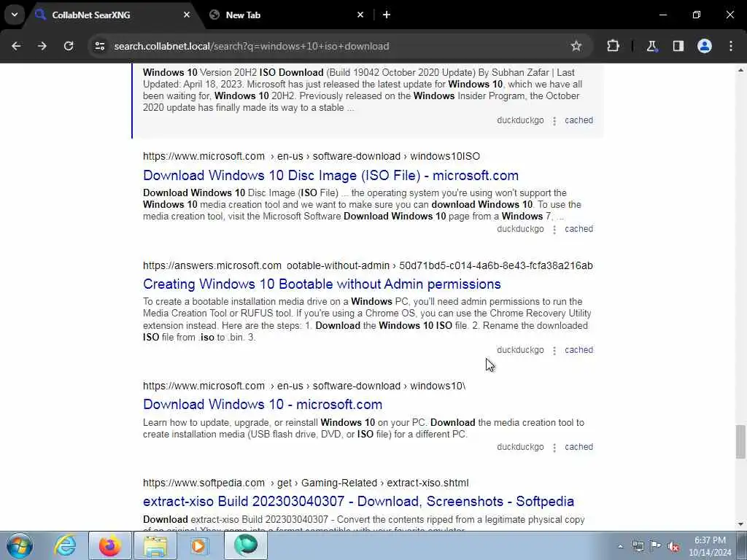Click the scrollbar down arrow
The image size is (747, 560).
click(740, 524)
